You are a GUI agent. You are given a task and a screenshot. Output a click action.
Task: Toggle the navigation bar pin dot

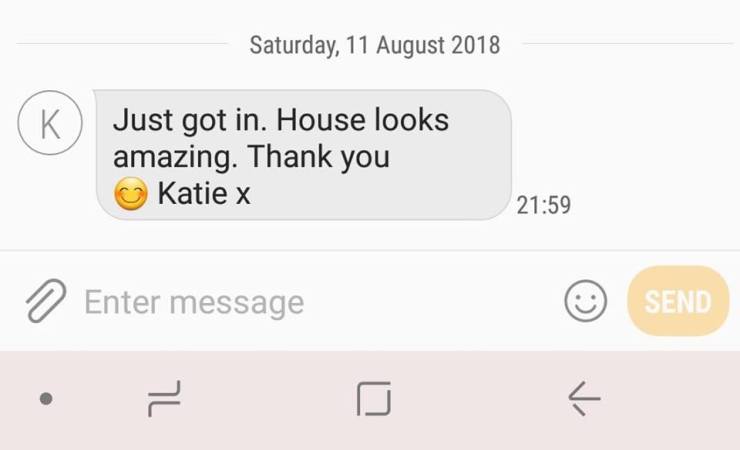(x=46, y=399)
